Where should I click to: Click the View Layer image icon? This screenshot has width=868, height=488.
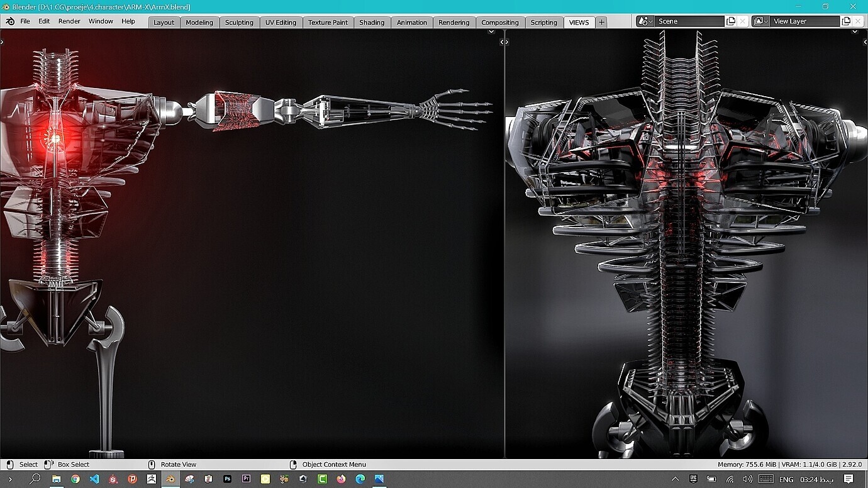[x=758, y=21]
